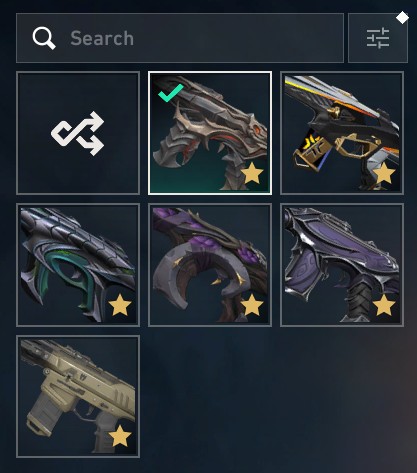Select the randomize shuffle arrows tile

pos(78,133)
